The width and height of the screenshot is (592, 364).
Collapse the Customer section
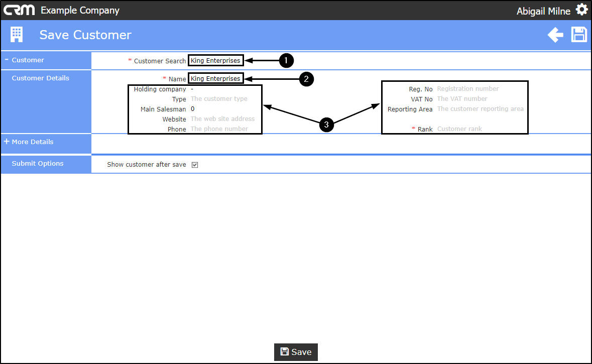24,60
